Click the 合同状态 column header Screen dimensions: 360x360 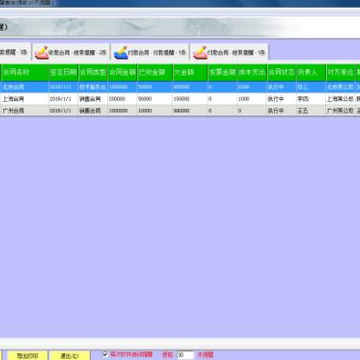[281, 72]
